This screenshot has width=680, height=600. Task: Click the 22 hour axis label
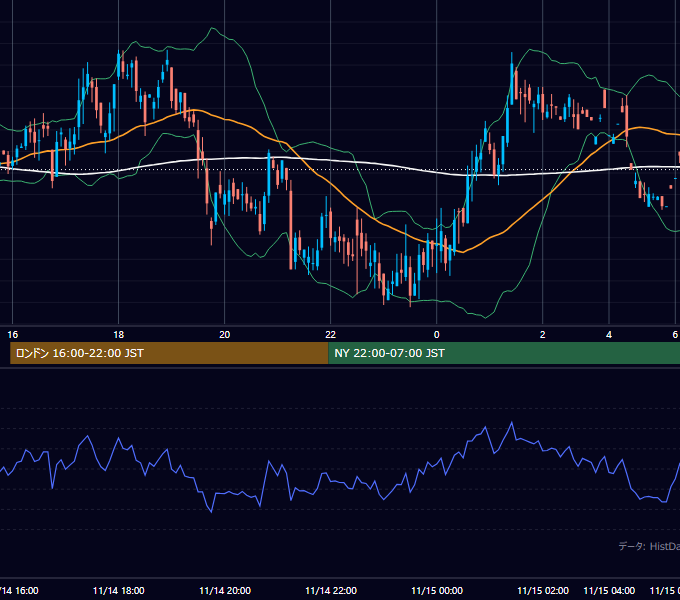click(x=330, y=335)
